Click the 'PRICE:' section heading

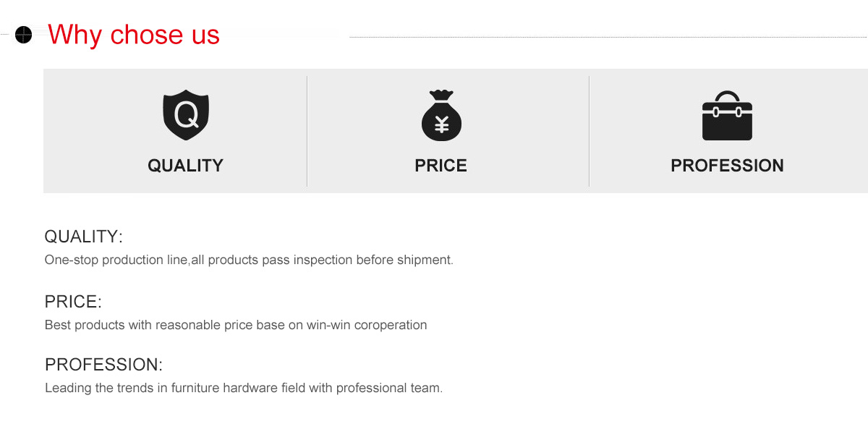(x=73, y=302)
